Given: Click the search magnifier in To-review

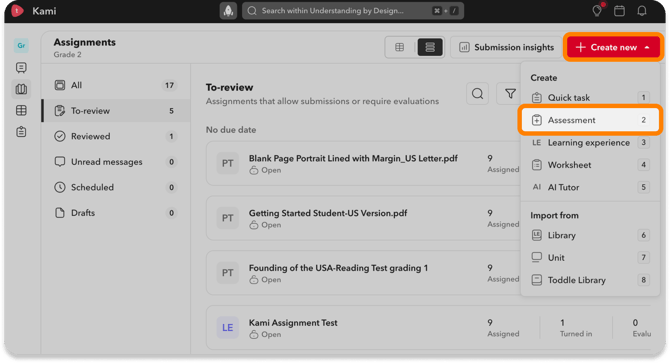Looking at the screenshot, I should [477, 94].
